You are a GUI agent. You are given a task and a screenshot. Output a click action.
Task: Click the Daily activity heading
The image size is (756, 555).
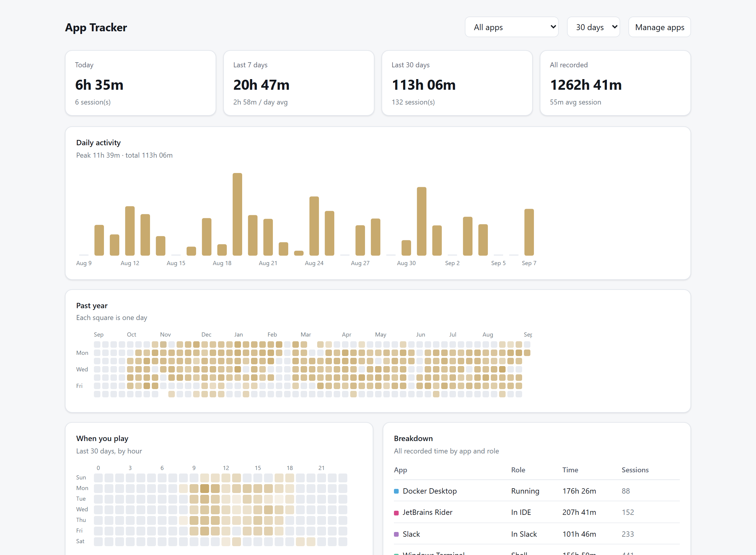click(98, 143)
